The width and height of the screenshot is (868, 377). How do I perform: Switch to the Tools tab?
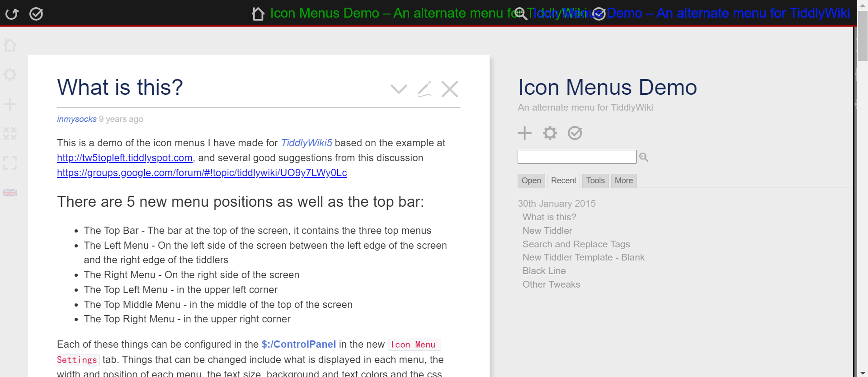pos(595,181)
